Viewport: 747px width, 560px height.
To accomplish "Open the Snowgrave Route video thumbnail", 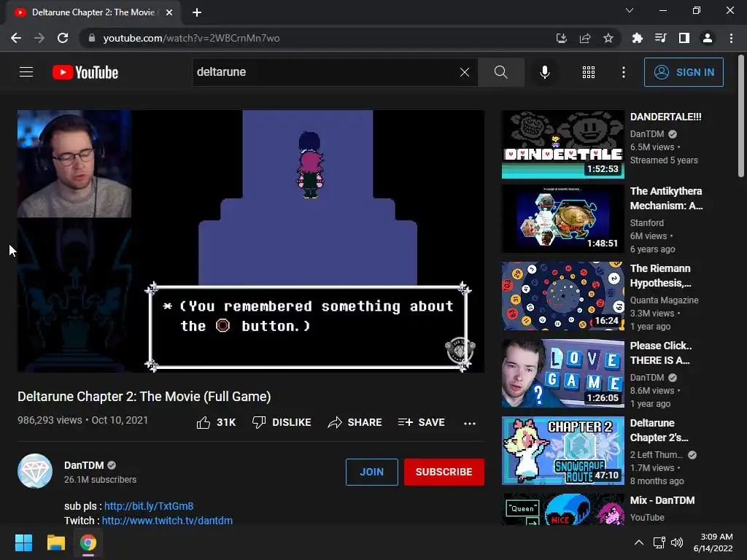I will pos(562,451).
